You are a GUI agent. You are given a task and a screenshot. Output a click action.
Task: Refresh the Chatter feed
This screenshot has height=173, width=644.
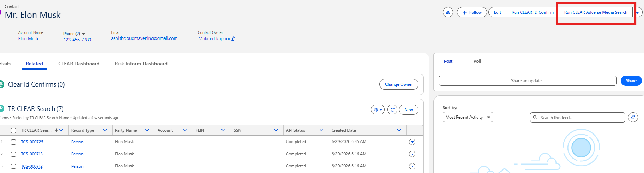[633, 118]
